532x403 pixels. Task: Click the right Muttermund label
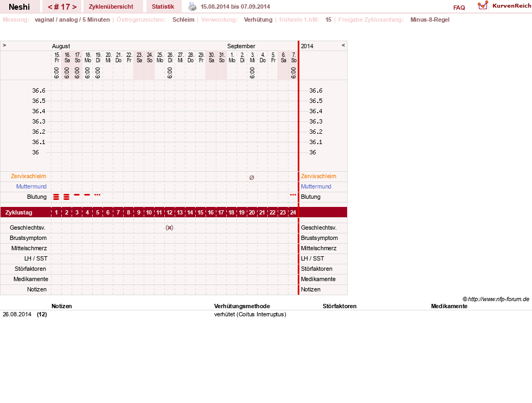tap(316, 186)
